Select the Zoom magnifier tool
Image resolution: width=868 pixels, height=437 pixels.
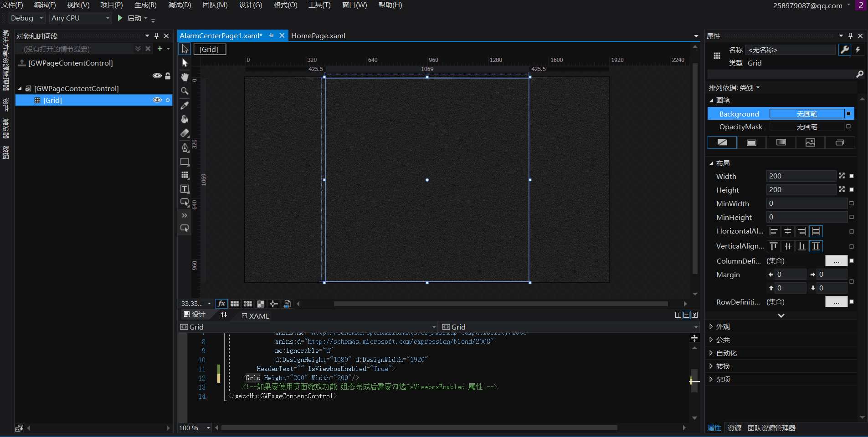pos(185,91)
